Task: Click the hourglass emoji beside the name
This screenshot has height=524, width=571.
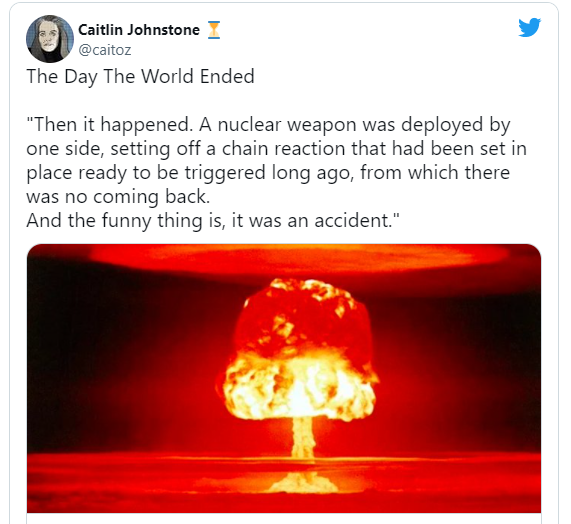Action: coord(214,30)
